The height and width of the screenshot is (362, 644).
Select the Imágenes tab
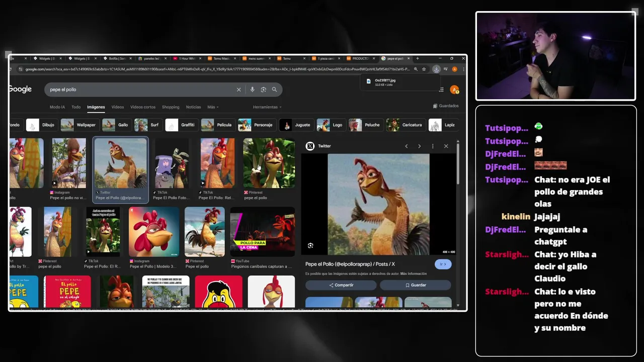click(x=96, y=107)
